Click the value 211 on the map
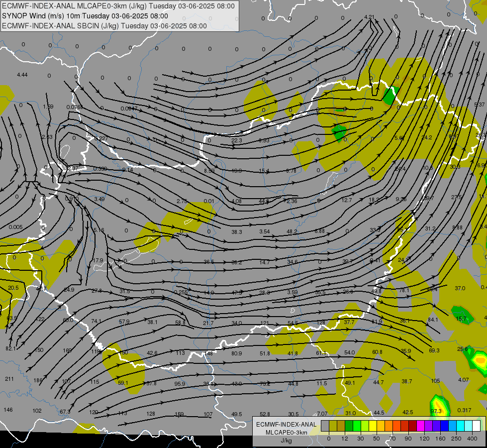The image size is (487, 448). click(9, 379)
